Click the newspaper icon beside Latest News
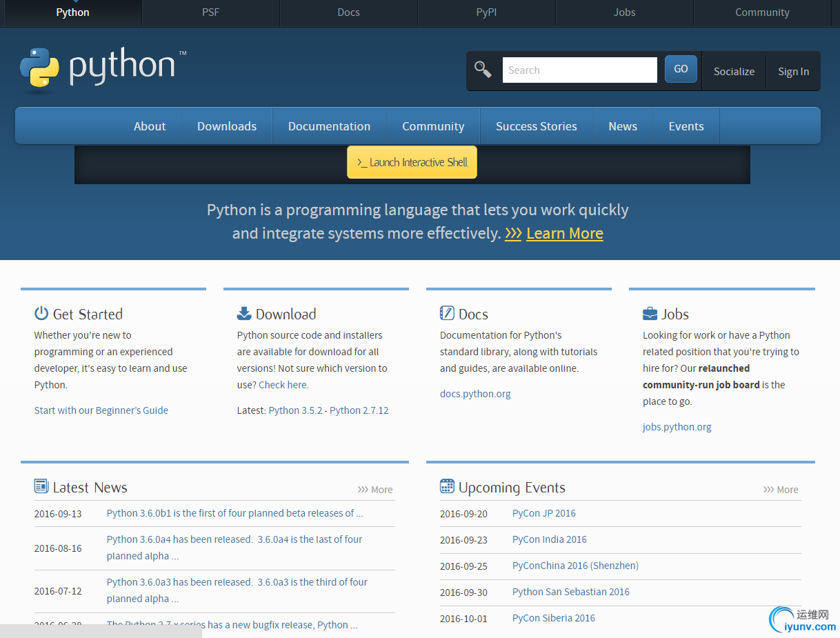 (x=41, y=486)
